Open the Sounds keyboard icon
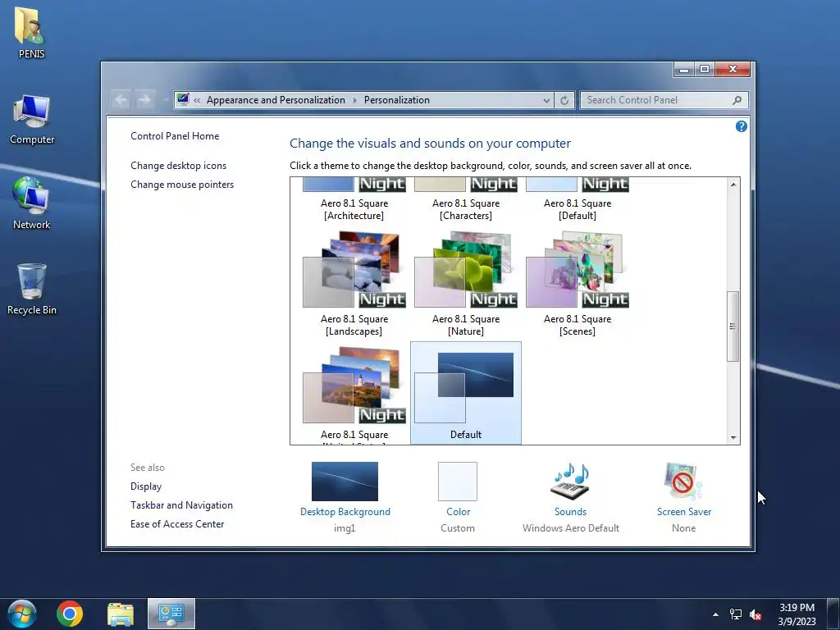 pyautogui.click(x=571, y=481)
